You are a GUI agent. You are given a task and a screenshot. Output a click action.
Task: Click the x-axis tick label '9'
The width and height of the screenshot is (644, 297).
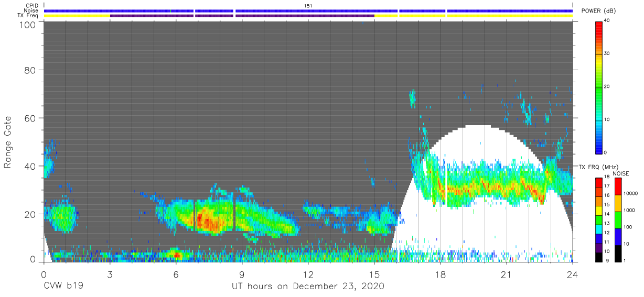(242, 274)
